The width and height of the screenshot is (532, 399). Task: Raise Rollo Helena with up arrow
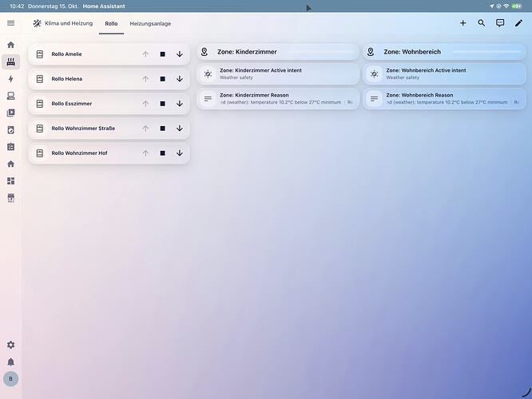[x=145, y=79]
